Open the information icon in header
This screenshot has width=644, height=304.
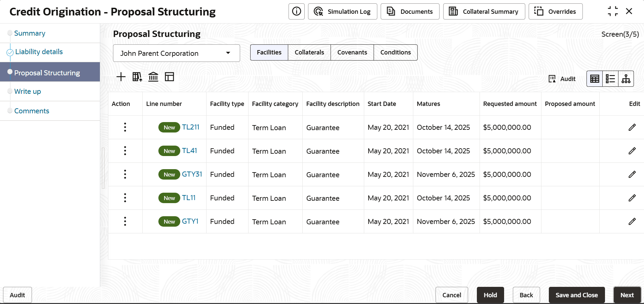(x=296, y=11)
